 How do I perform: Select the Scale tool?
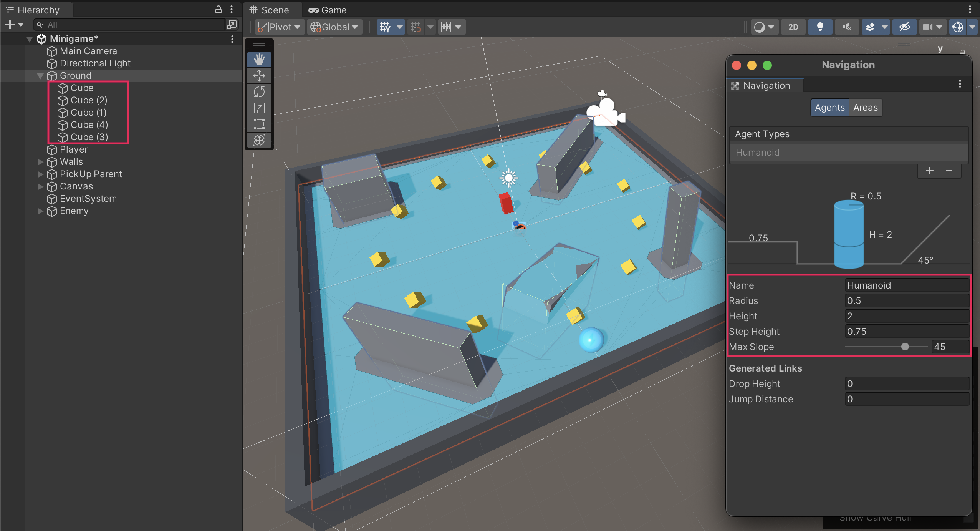259,108
